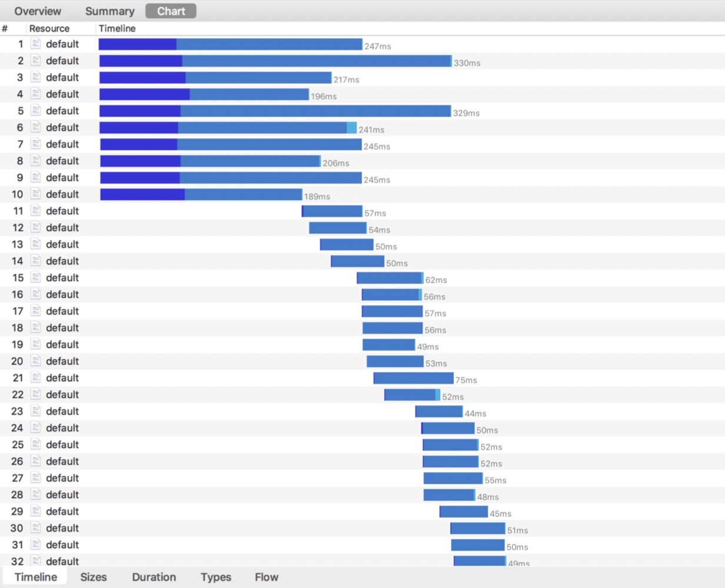Select the file icon in row 14
Image resolution: width=725 pixels, height=588 pixels.
point(36,260)
